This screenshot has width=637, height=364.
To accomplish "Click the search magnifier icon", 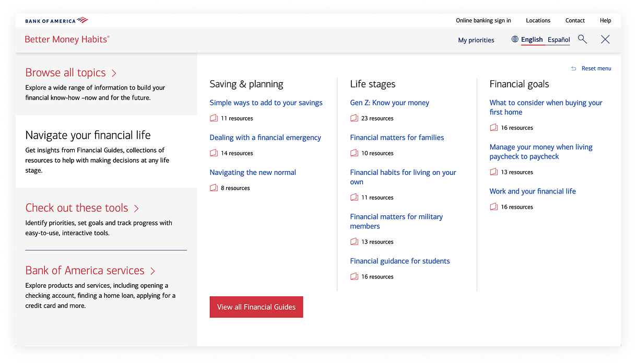I will point(582,39).
